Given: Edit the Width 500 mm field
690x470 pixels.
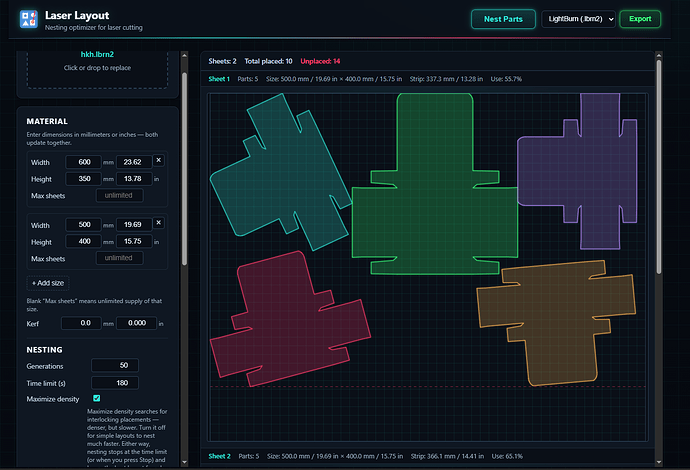Looking at the screenshot, I should pos(84,224).
